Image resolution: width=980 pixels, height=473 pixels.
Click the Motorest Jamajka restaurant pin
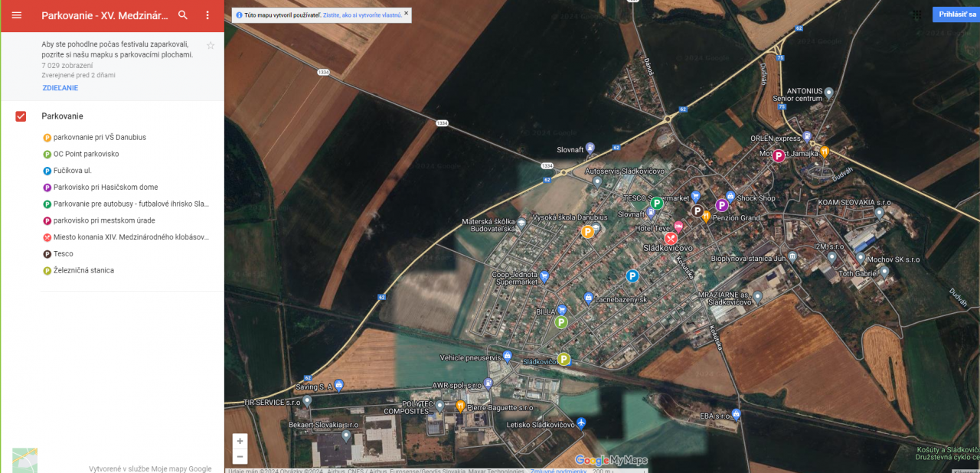pos(825,152)
